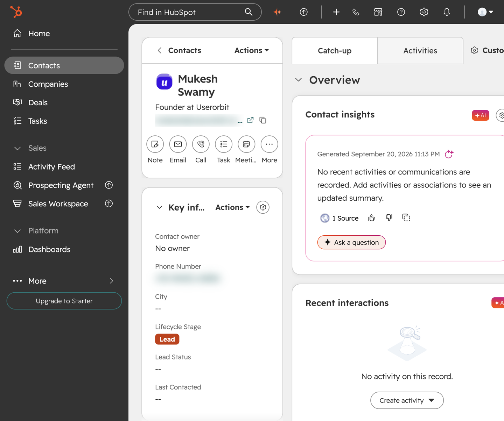Viewport: 504px width, 421px height.
Task: Open the contact header Actions dropdown
Action: (252, 50)
